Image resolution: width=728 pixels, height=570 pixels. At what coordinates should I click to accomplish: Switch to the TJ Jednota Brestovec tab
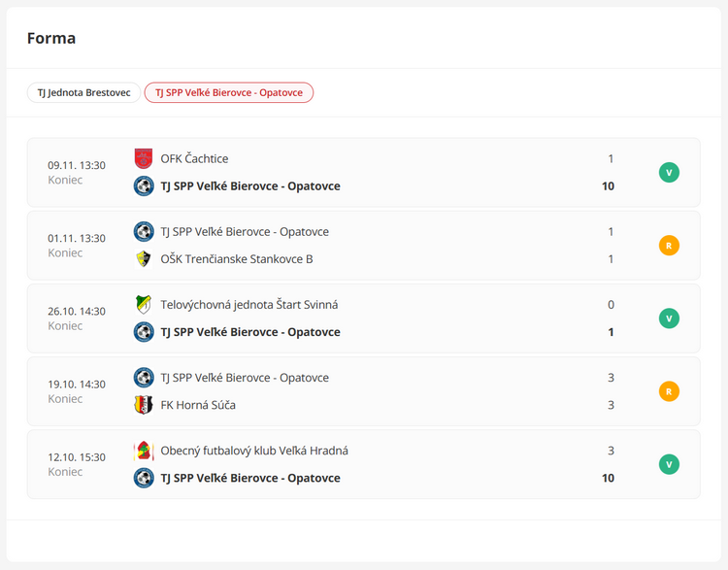(x=83, y=93)
